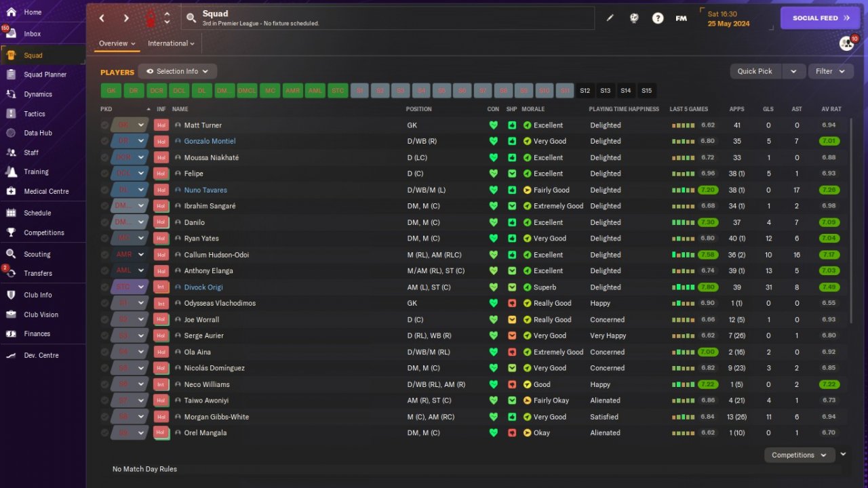Open the Transfers icon

[11, 273]
